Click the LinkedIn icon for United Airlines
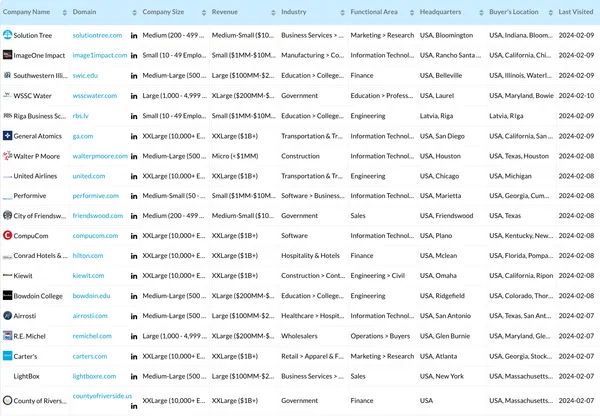 pos(135,176)
